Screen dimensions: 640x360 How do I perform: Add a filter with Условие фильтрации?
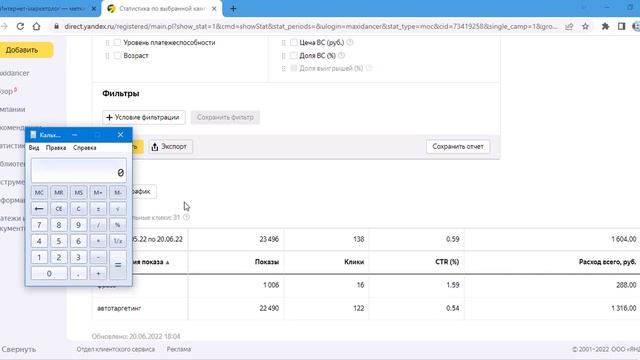(144, 117)
